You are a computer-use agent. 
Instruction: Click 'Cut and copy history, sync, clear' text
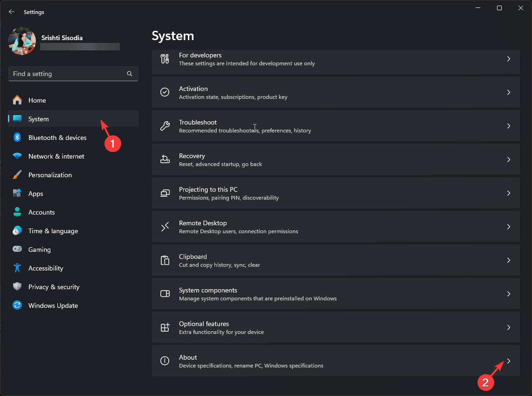tap(220, 264)
